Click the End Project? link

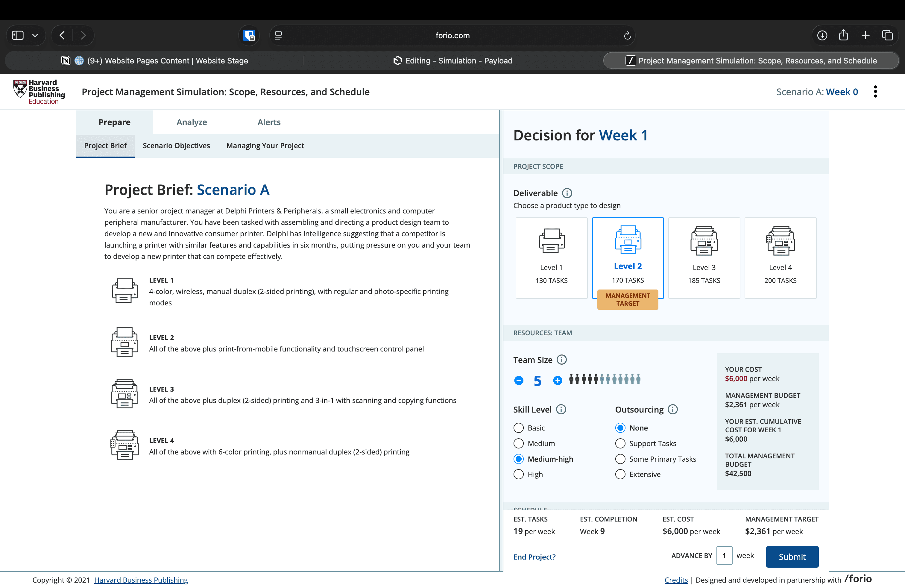(x=534, y=557)
